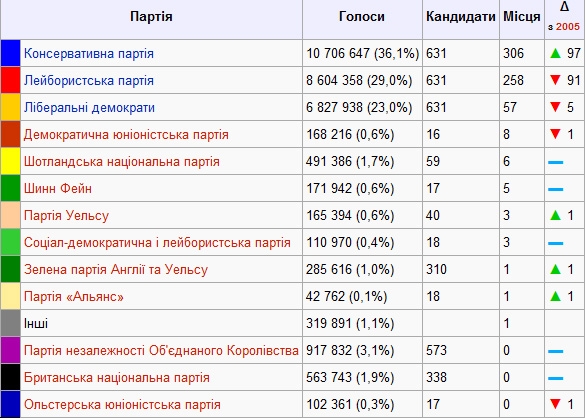Click the Кандидати column header

coord(461,17)
